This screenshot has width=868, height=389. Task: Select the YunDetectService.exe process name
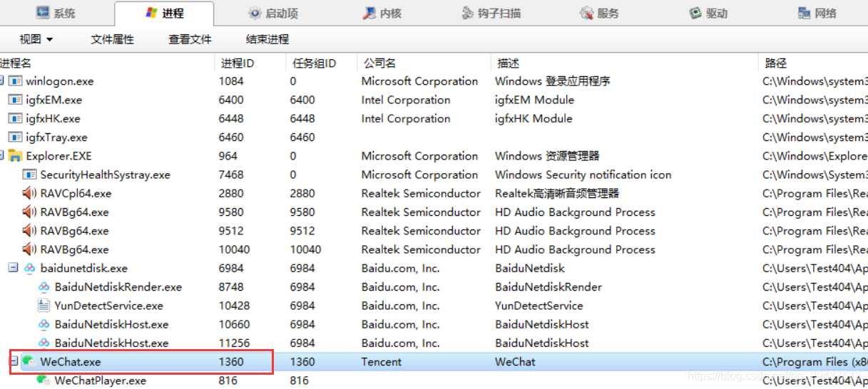(x=109, y=306)
